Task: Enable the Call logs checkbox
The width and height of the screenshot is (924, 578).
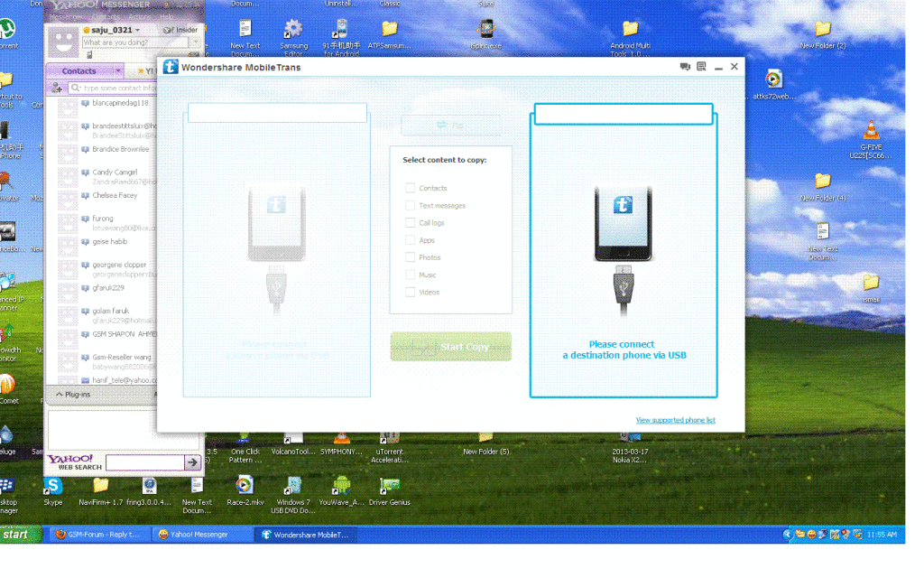Action: (411, 223)
